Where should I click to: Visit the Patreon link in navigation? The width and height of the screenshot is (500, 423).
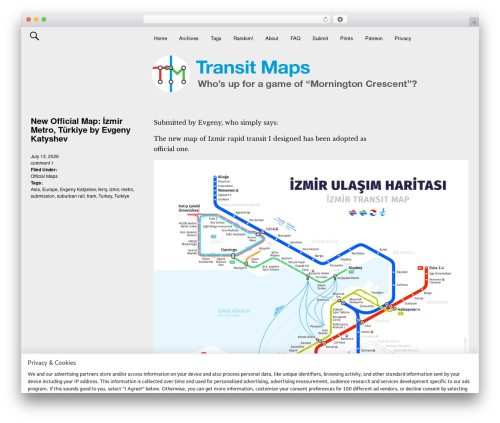tap(374, 38)
